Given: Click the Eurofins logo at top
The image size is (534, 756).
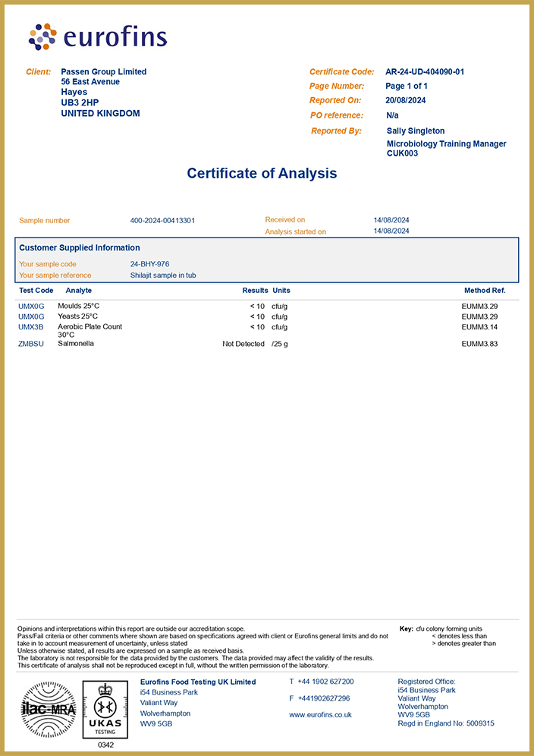Looking at the screenshot, I should pyautogui.click(x=97, y=36).
